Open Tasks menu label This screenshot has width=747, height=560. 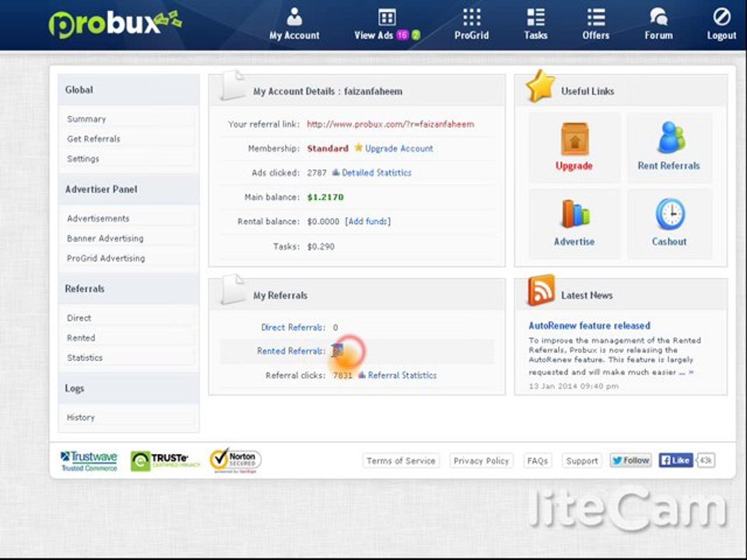click(x=536, y=36)
